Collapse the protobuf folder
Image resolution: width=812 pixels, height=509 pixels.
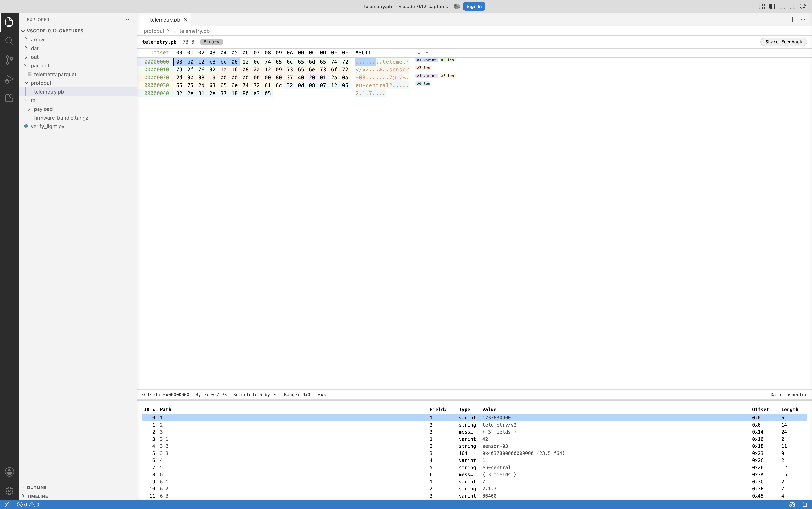point(78,83)
